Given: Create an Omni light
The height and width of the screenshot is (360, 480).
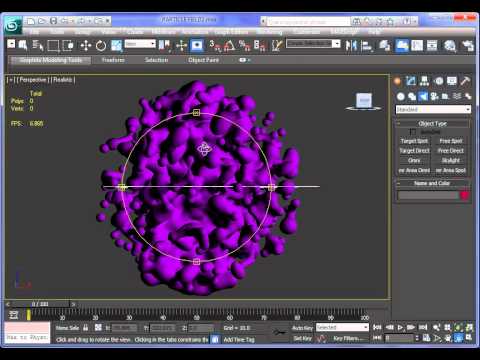Looking at the screenshot, I should point(414,160).
